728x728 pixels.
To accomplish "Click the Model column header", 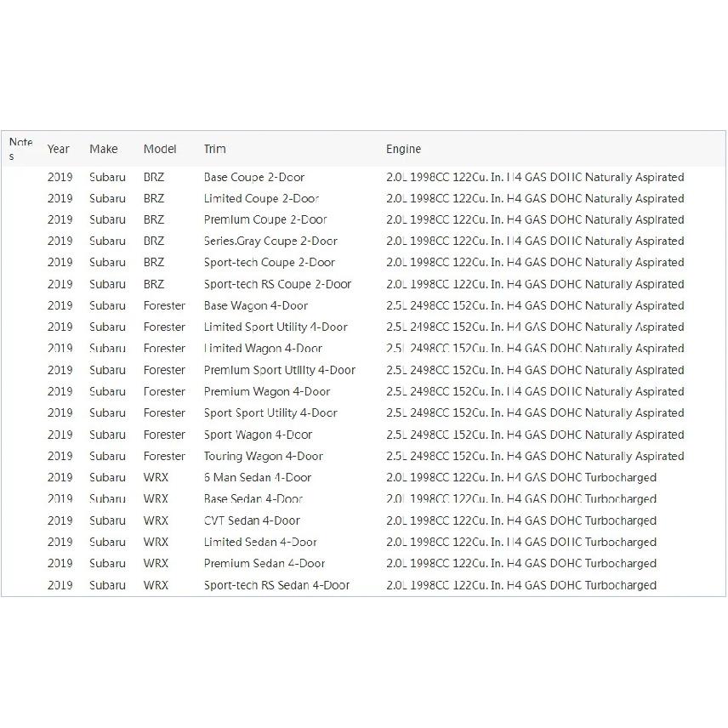I will tap(160, 149).
